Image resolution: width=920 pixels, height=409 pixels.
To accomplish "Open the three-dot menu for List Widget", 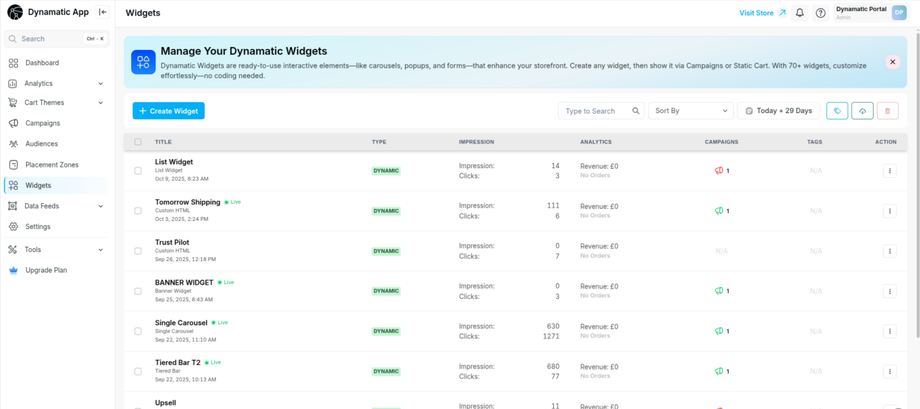I will (889, 171).
